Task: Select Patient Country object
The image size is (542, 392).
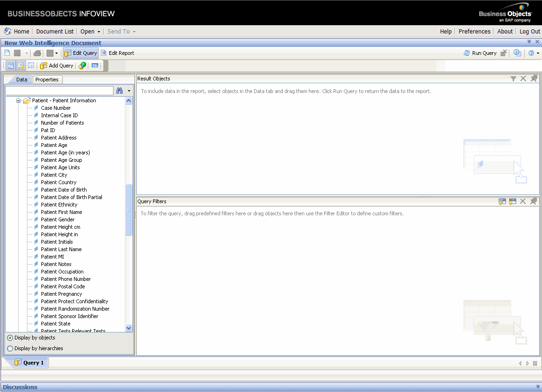Action: tap(59, 182)
